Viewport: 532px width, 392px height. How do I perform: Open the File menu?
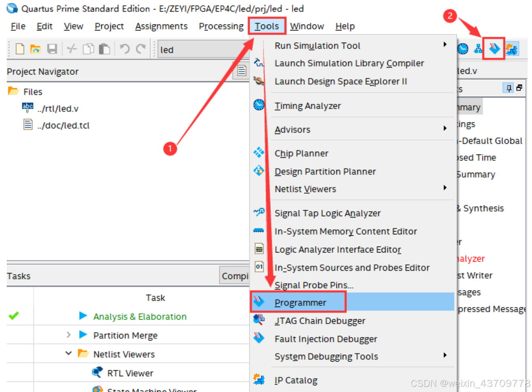click(18, 26)
